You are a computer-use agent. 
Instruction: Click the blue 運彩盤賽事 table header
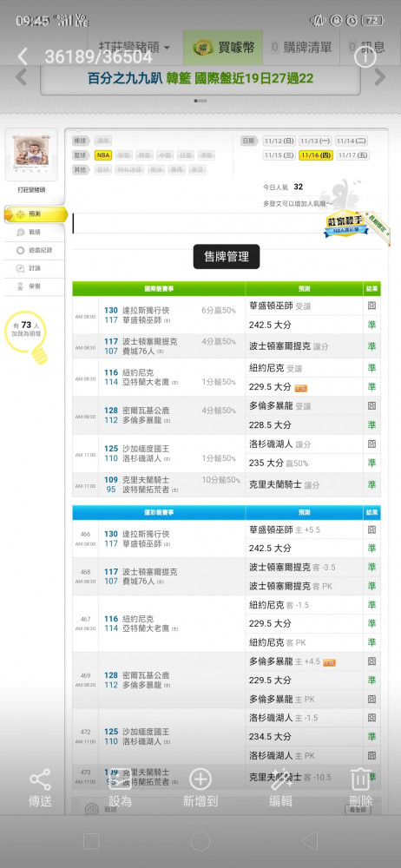click(x=159, y=513)
